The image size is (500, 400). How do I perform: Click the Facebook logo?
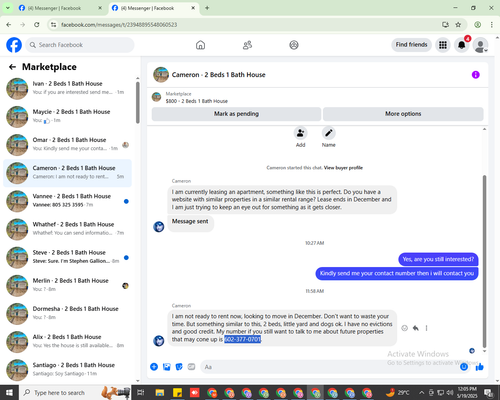(14, 45)
